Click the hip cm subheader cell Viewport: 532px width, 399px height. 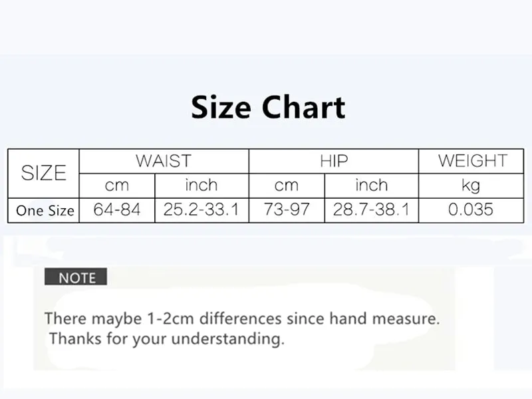pyautogui.click(x=287, y=186)
